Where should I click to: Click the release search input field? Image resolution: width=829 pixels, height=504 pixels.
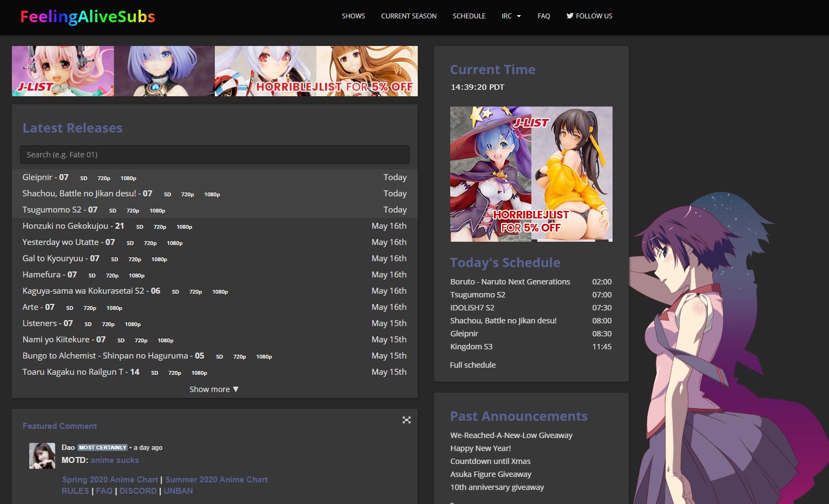pyautogui.click(x=214, y=154)
